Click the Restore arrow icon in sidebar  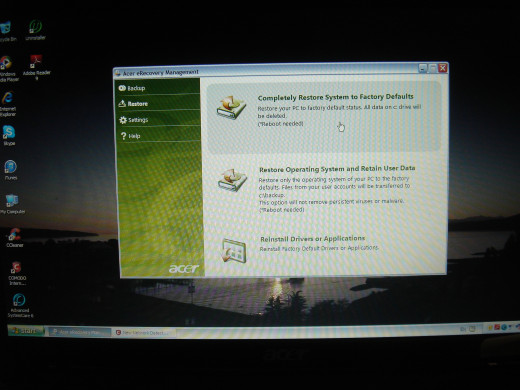click(x=122, y=104)
